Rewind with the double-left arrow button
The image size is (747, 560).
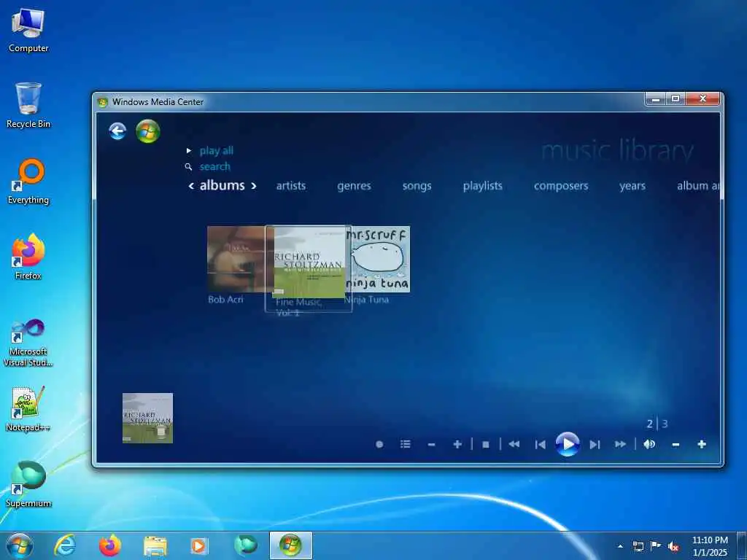tap(514, 444)
